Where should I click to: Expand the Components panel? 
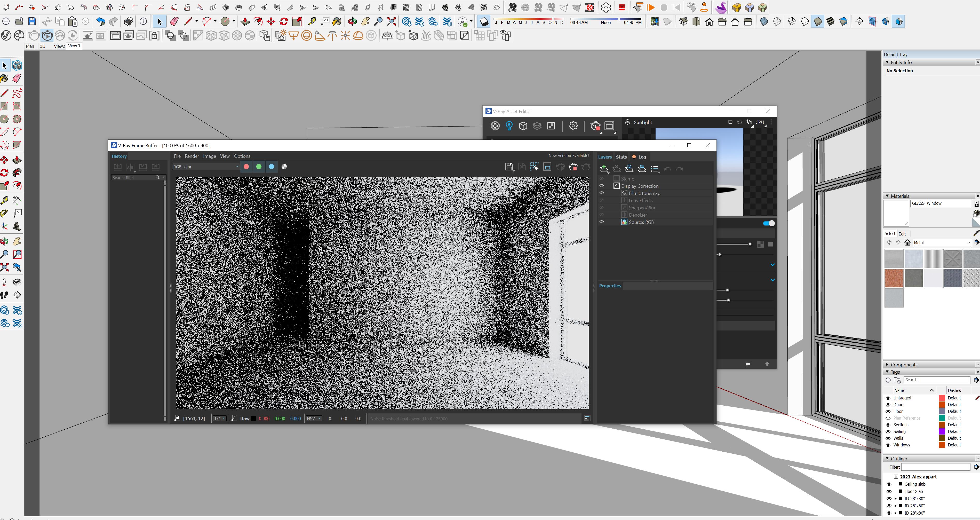click(x=887, y=365)
